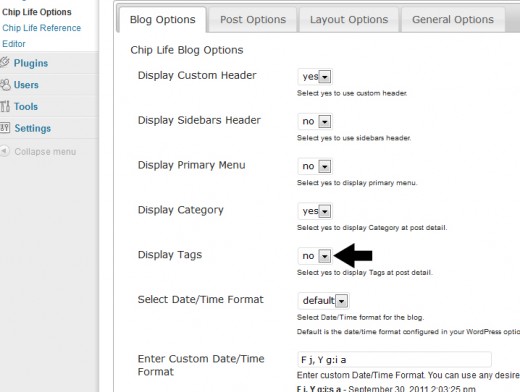Open the Editor link in sidebar
The width and height of the screenshot is (520, 392).
click(x=14, y=44)
